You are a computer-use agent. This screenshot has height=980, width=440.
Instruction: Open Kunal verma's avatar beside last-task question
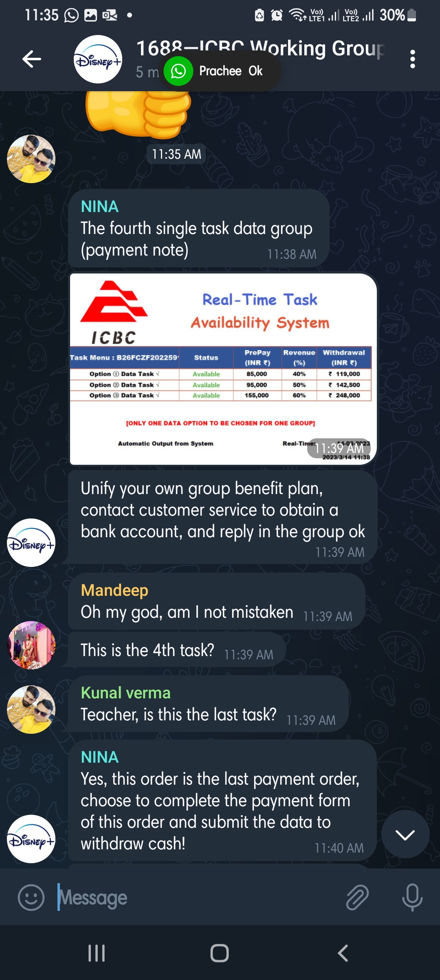coord(31,709)
